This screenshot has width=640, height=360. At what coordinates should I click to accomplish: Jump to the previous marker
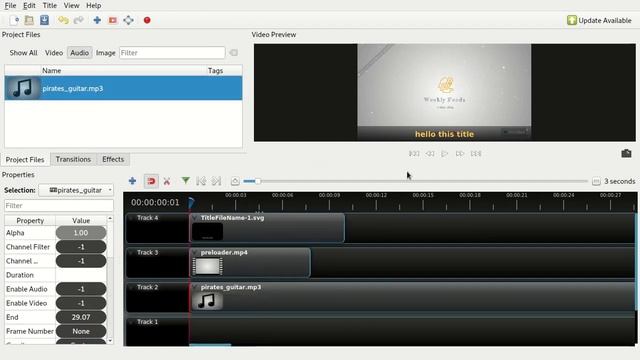pos(201,181)
